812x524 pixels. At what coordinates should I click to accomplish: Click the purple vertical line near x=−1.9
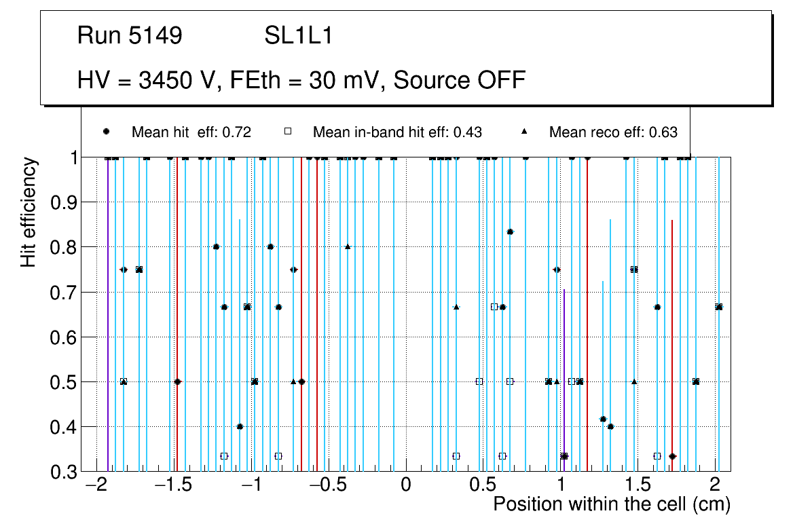(x=108, y=312)
